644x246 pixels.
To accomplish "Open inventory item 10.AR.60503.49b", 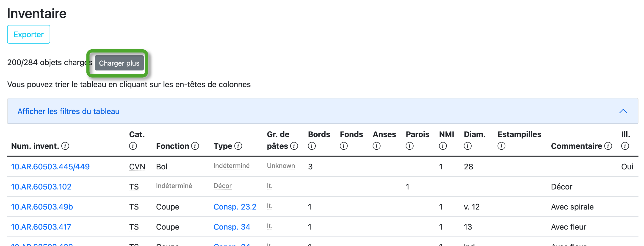I will pos(42,207).
